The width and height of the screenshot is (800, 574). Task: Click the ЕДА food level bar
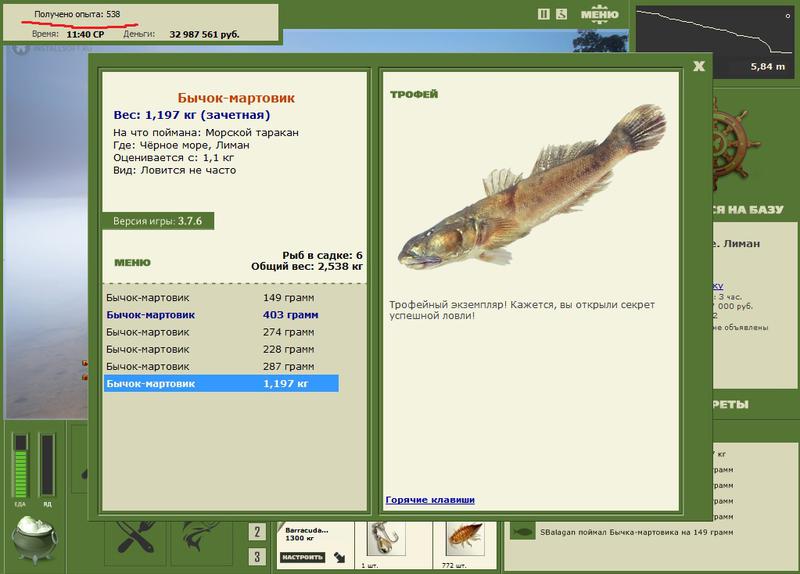(x=20, y=465)
